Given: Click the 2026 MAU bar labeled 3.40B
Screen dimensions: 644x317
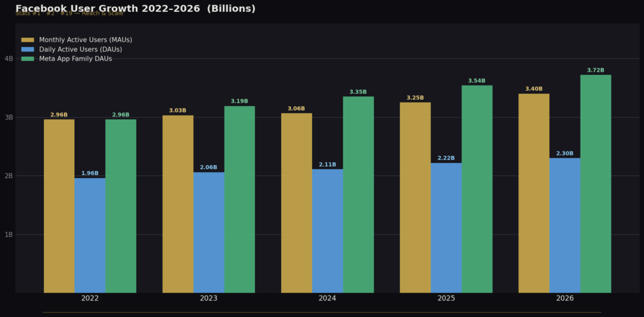Looking at the screenshot, I should (534, 193).
